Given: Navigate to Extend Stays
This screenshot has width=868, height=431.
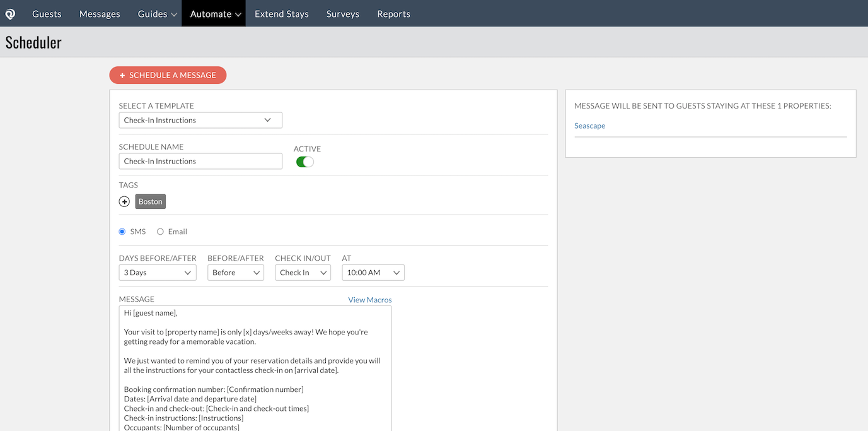Looking at the screenshot, I should click(282, 14).
